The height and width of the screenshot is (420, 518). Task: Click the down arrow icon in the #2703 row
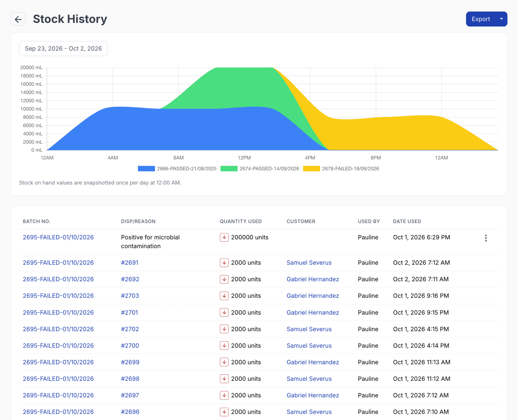tap(224, 296)
